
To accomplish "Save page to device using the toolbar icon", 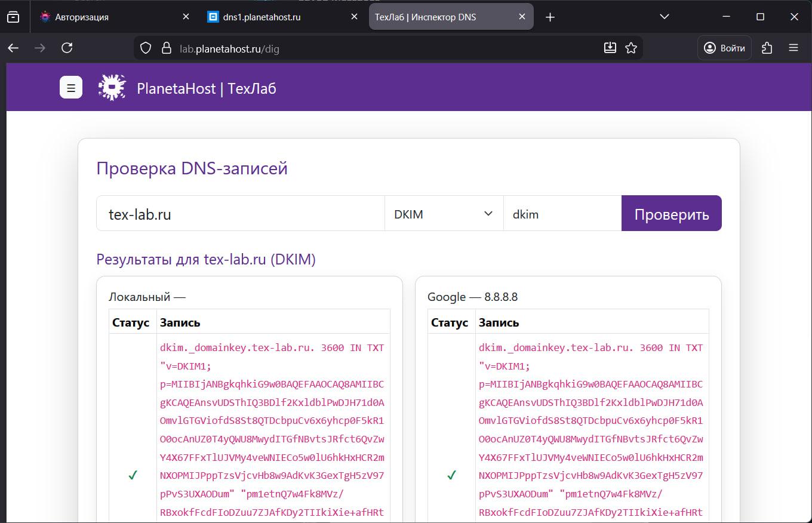I will [610, 47].
